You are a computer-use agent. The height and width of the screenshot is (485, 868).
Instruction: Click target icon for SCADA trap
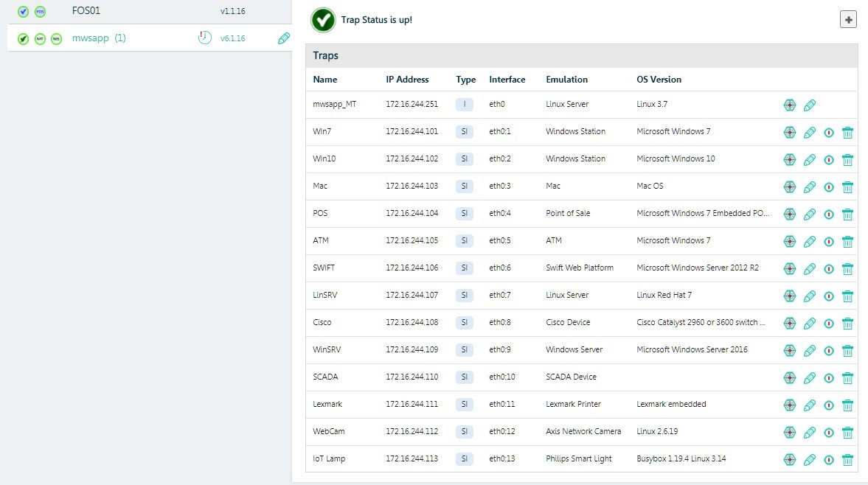point(789,378)
